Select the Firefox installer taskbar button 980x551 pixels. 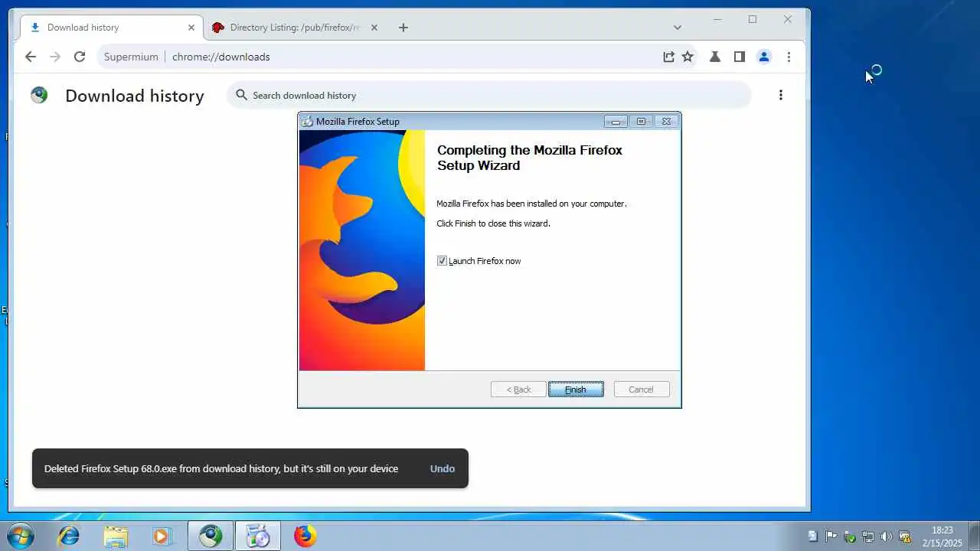[x=258, y=536]
